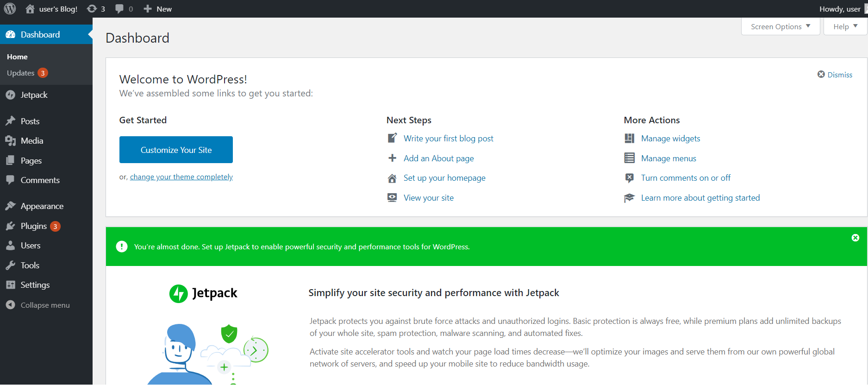Click the pencil icon beside Write your first blog post
The width and height of the screenshot is (868, 386).
coord(392,138)
